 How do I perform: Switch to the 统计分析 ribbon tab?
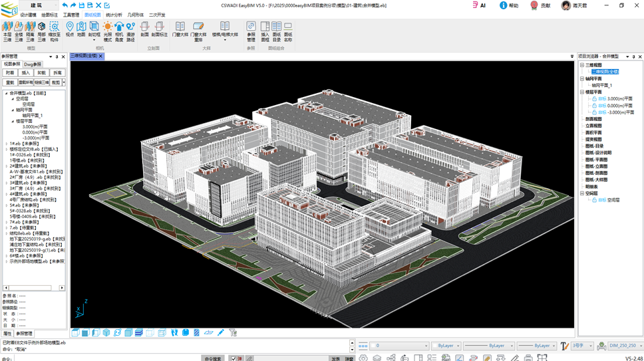pyautogui.click(x=114, y=15)
